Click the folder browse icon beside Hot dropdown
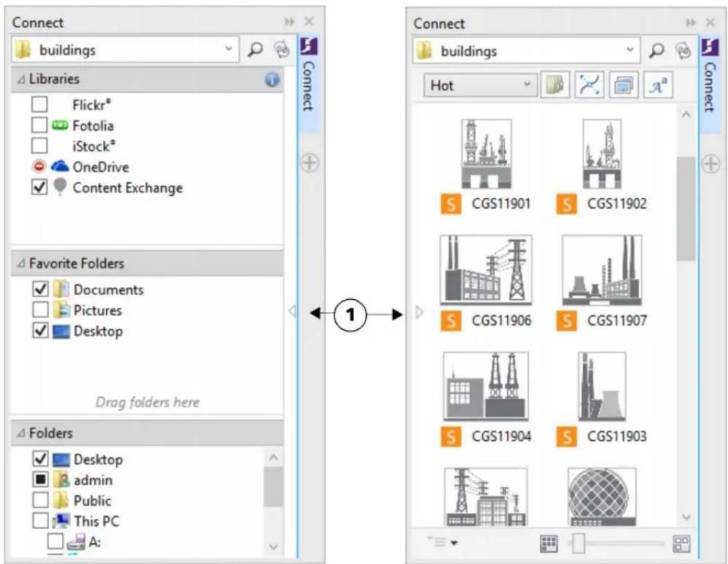Screen dimensions: 728x564 point(555,85)
